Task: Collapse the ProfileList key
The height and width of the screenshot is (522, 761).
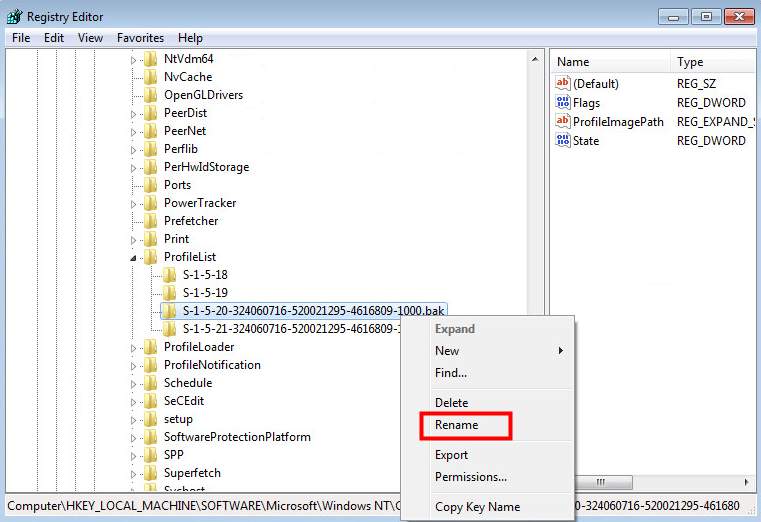Action: [x=133, y=258]
